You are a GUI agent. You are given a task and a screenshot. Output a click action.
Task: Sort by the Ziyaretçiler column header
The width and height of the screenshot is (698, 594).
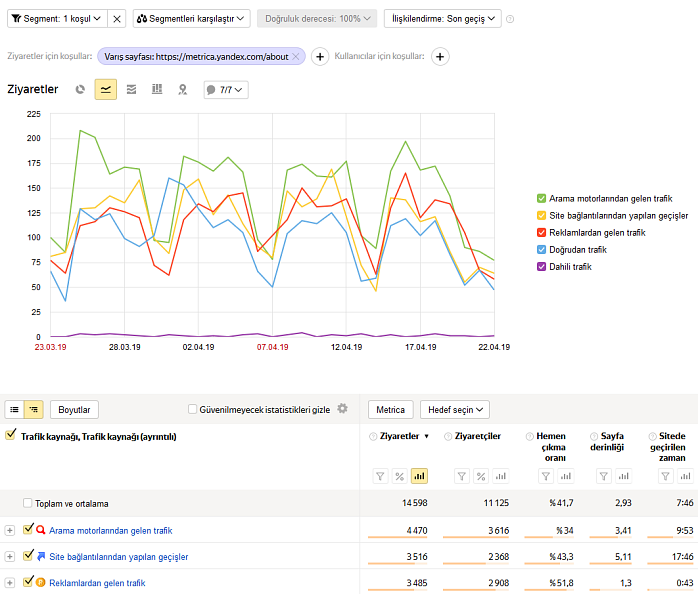pos(478,436)
